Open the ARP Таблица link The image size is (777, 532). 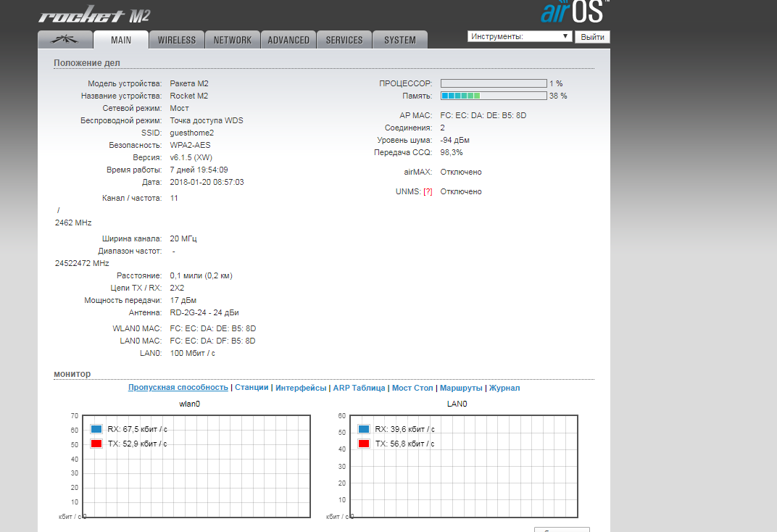[x=359, y=388]
